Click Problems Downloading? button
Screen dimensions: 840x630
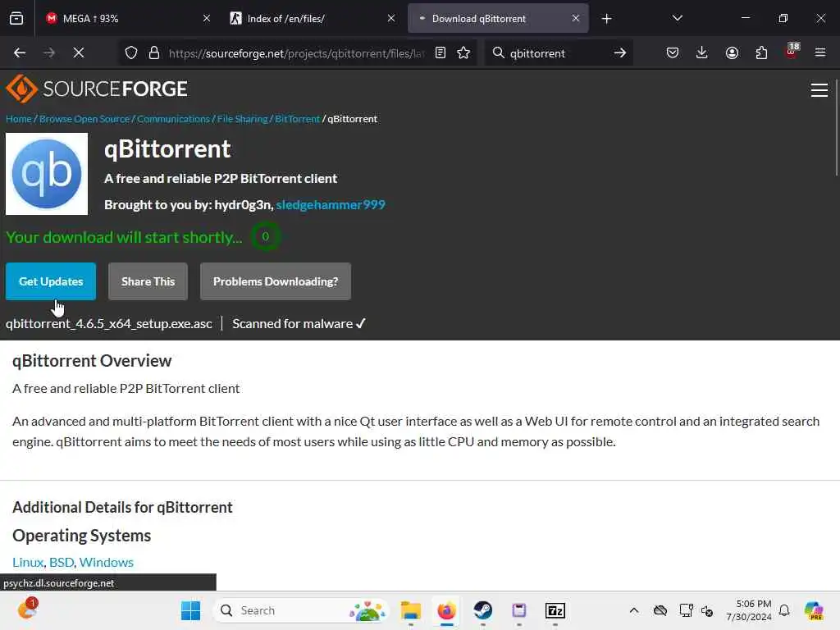click(x=276, y=281)
